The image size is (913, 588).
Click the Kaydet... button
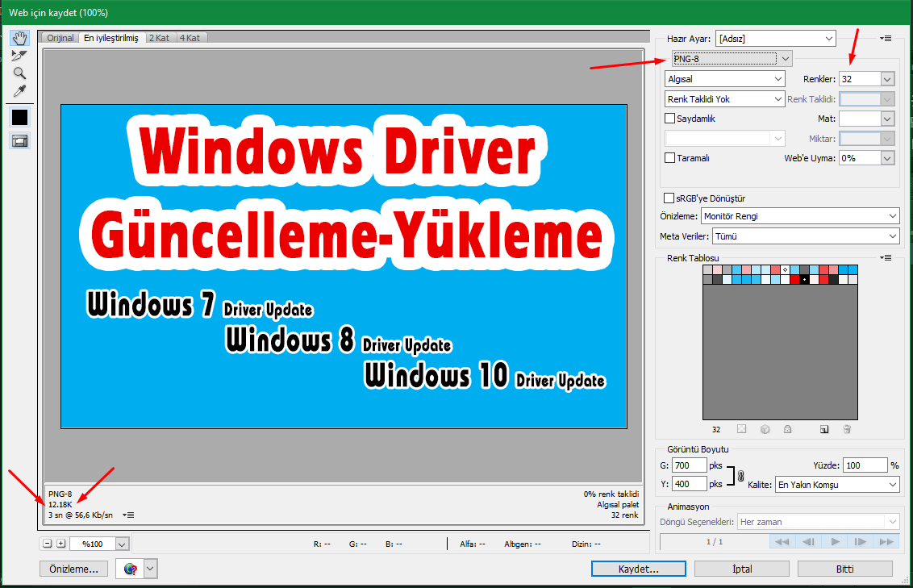tap(638, 569)
